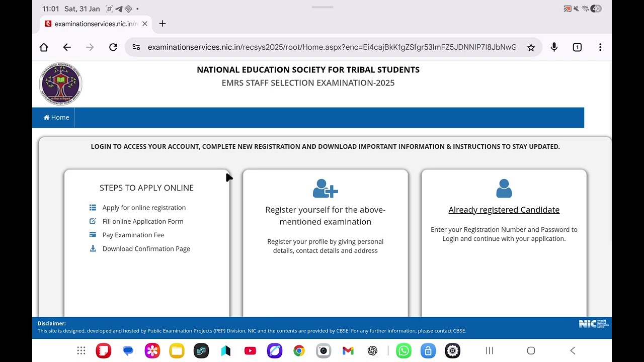Launch YouTube from the dock
Viewport: 644px width, 362px height.
250,351
